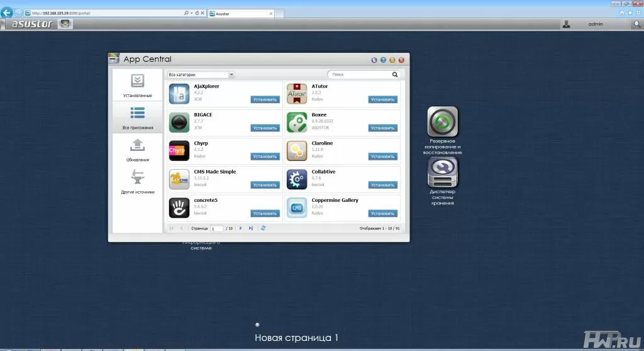Screen dimensions: 644x351
Task: Install Collabtive with Установить button
Action: (x=383, y=185)
